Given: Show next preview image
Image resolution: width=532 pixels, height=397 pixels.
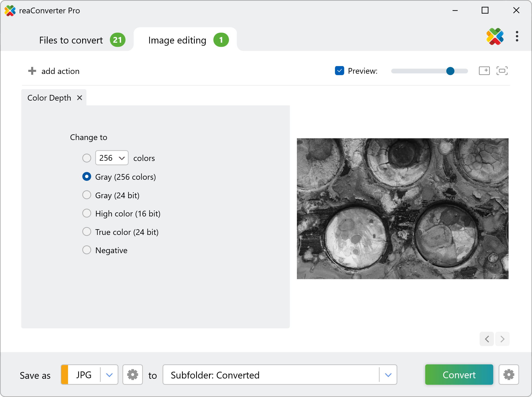Looking at the screenshot, I should [502, 339].
